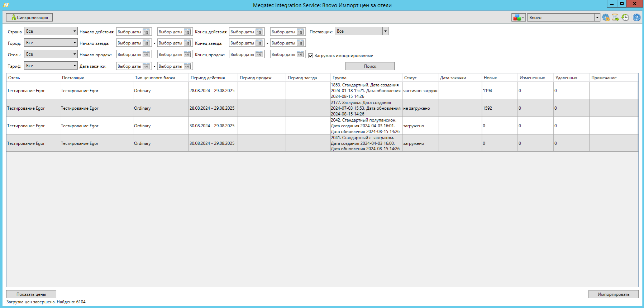
Task: Open calendar for Конец продаж to-date
Action: click(x=300, y=55)
